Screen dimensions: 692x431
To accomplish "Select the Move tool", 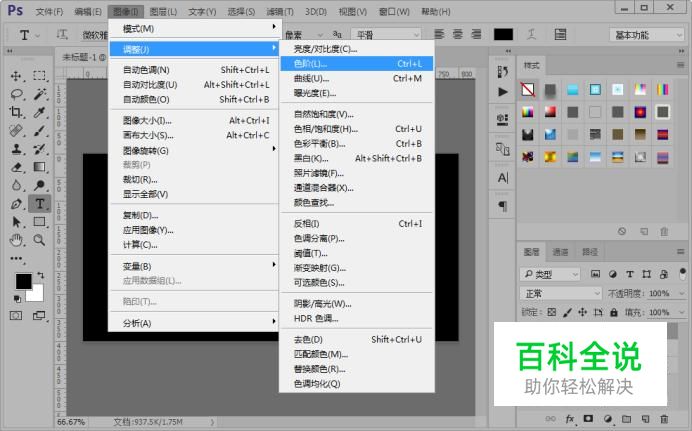I will [x=16, y=76].
